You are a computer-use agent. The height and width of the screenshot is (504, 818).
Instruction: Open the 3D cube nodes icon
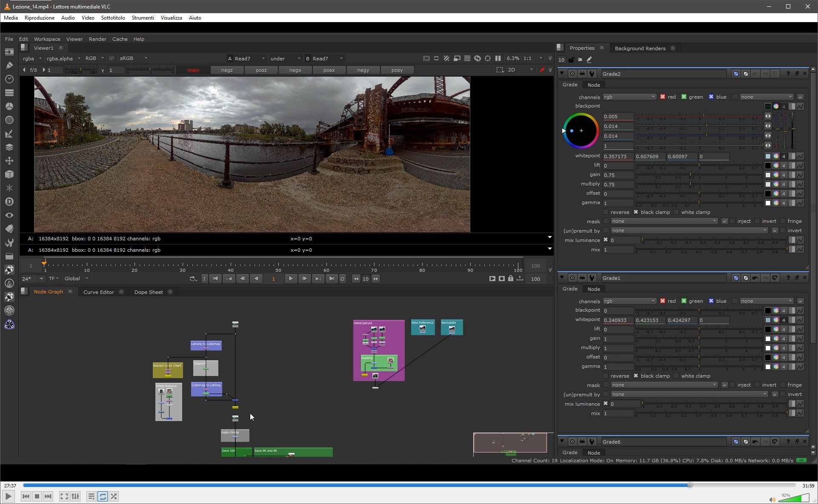(9, 174)
